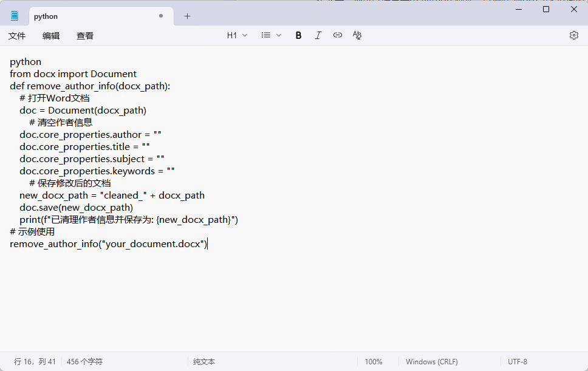Click the '# 打开Word文档' comment
The height and width of the screenshot is (371, 588).
coord(55,98)
